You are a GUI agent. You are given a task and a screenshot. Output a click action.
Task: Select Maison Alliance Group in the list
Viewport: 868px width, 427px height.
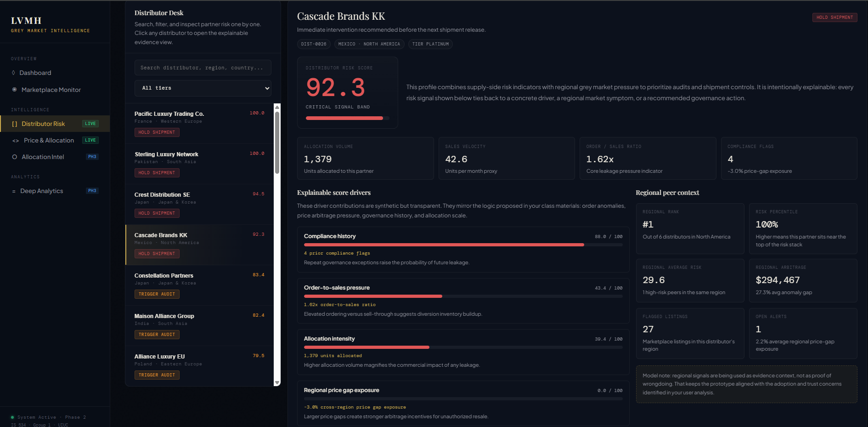[199, 326]
